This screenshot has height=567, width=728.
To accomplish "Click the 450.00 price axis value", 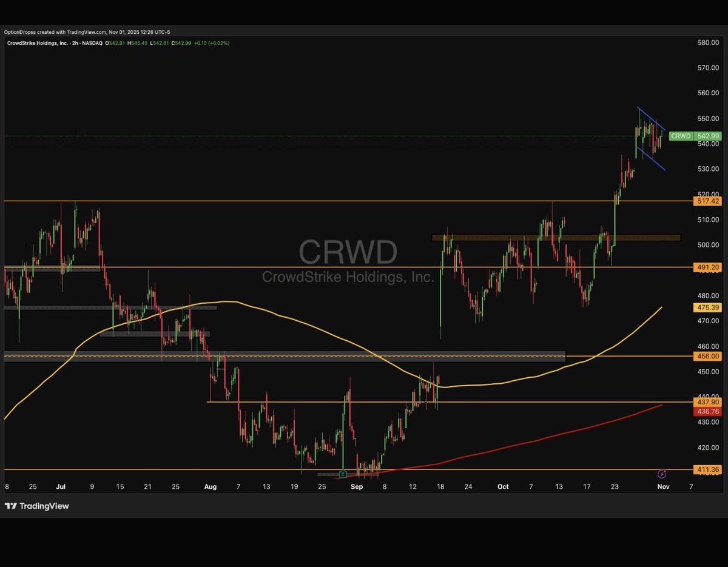I will [x=708, y=372].
